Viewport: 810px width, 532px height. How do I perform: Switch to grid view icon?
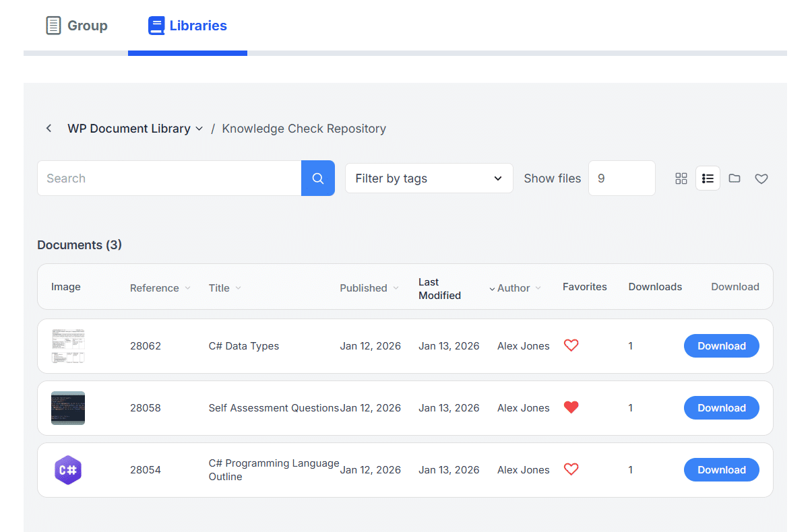(681, 178)
